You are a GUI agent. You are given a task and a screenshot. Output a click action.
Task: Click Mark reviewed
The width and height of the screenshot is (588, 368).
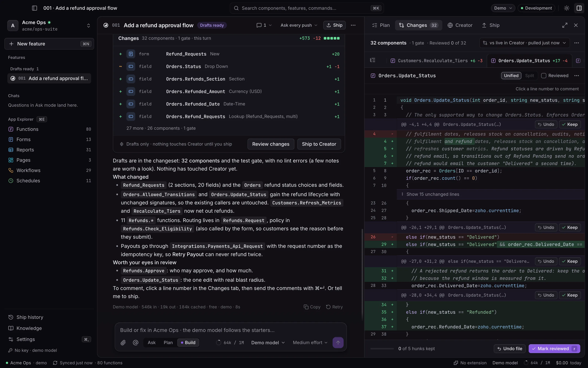[554, 348]
